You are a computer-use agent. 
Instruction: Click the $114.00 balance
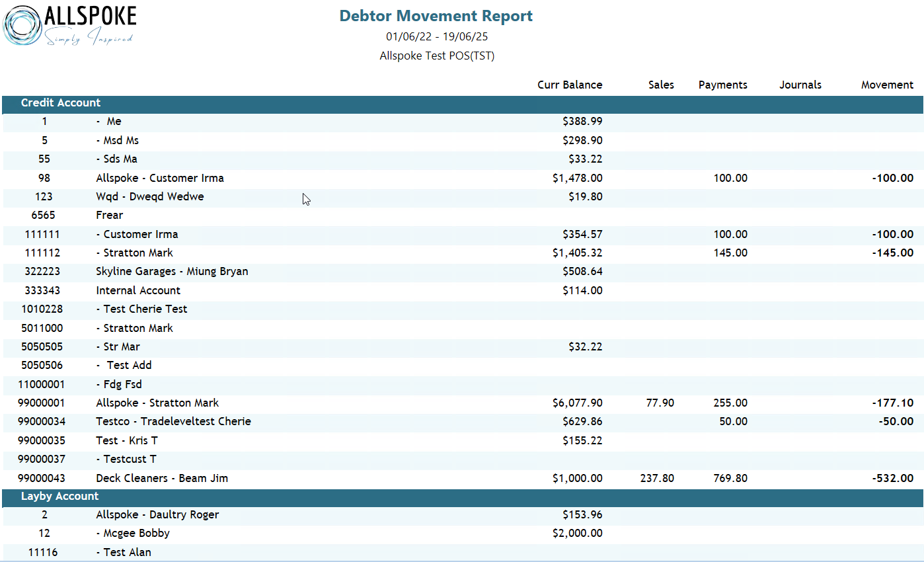click(582, 290)
